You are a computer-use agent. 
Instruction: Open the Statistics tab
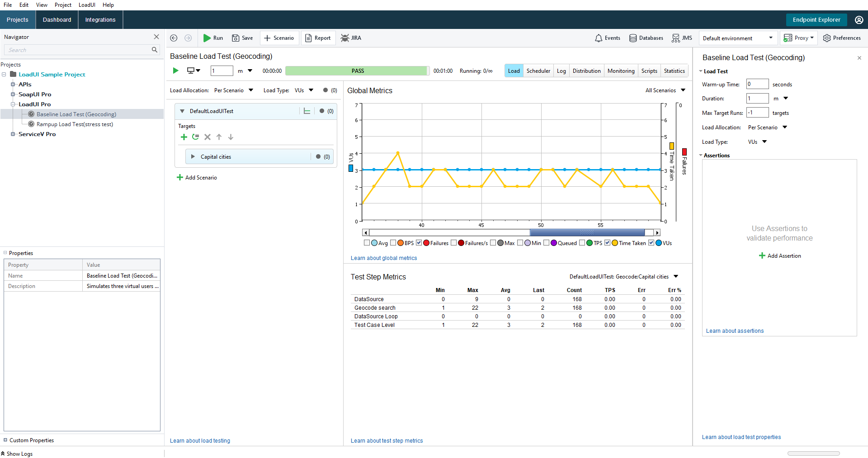pyautogui.click(x=675, y=71)
